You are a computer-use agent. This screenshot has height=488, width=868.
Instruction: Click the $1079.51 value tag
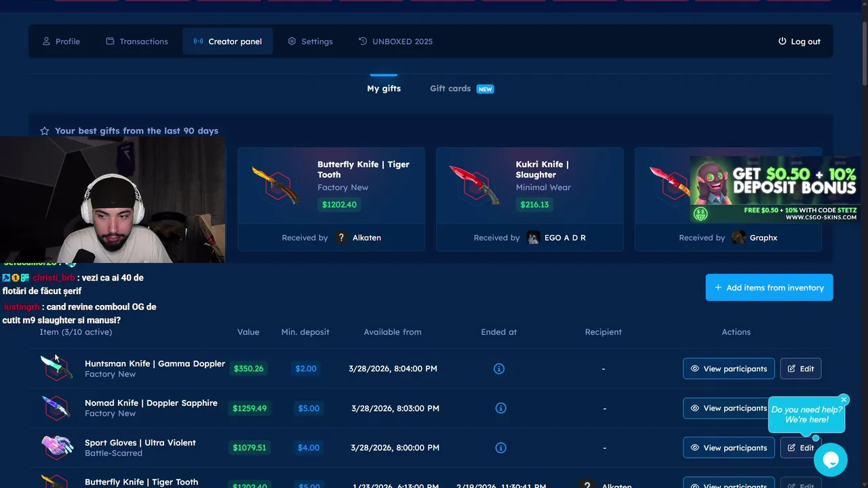(x=250, y=447)
